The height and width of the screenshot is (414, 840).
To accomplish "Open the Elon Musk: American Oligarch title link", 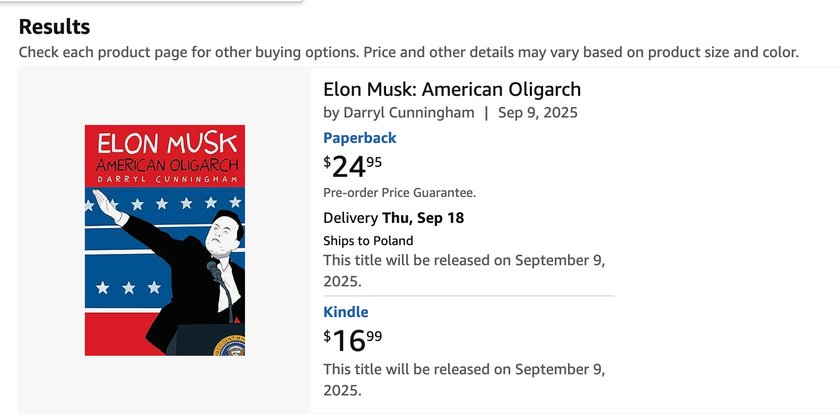I will point(452,89).
